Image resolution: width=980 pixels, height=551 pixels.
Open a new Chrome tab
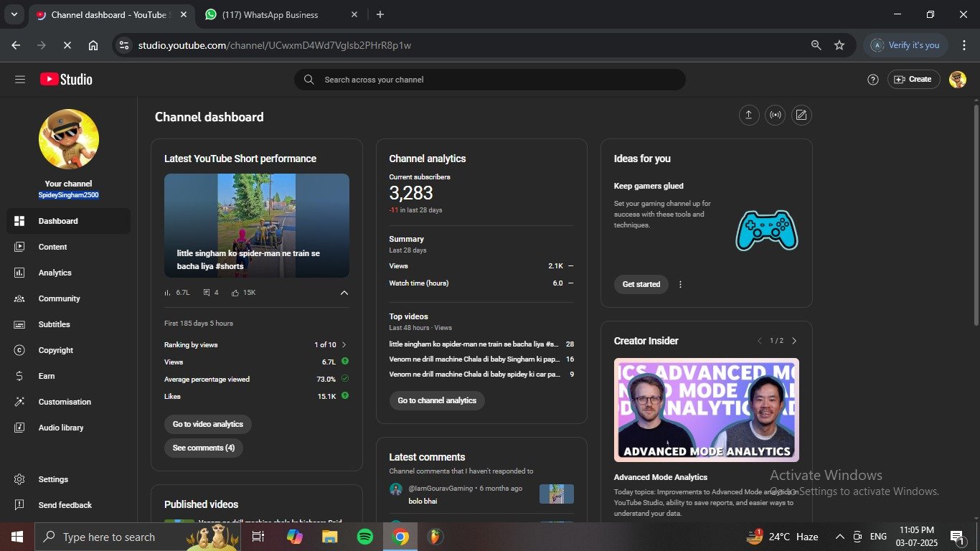coord(380,14)
